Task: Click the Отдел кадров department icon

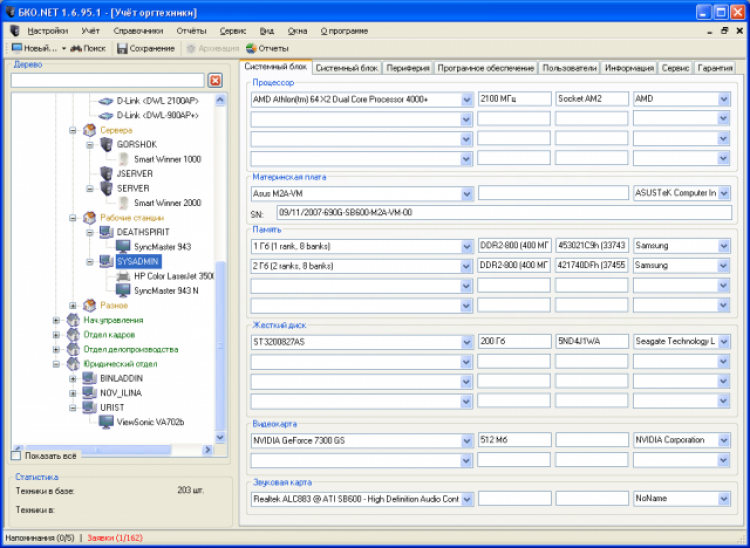Action: [x=73, y=334]
